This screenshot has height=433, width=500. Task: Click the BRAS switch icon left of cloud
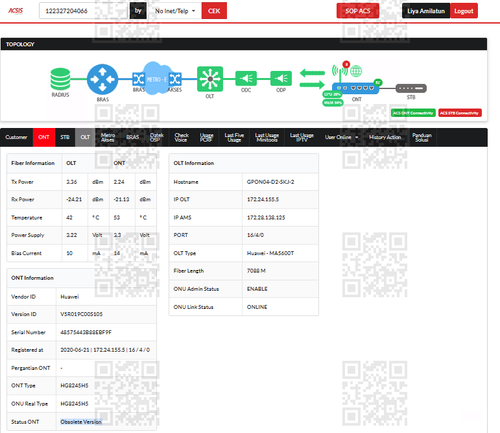[x=138, y=79]
